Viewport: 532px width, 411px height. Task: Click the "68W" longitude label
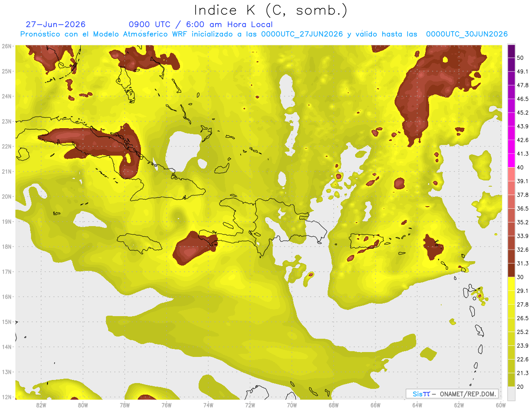333,405
